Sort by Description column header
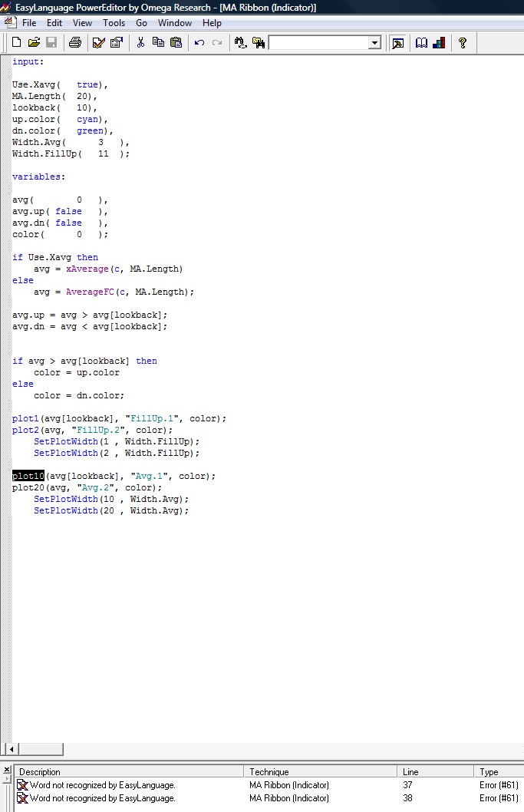 128,771
